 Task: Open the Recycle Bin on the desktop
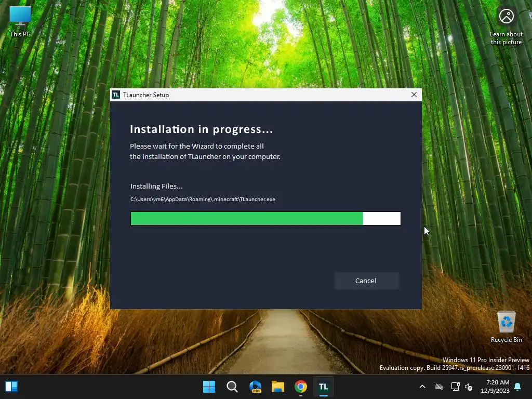[506, 327]
